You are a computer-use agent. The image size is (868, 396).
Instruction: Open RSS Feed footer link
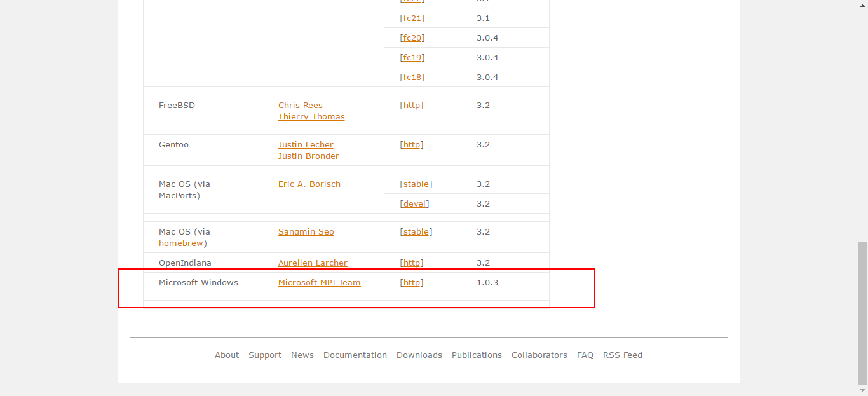[623, 355]
